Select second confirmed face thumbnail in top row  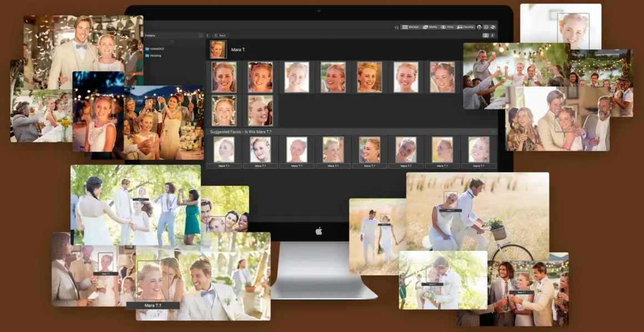tap(260, 77)
